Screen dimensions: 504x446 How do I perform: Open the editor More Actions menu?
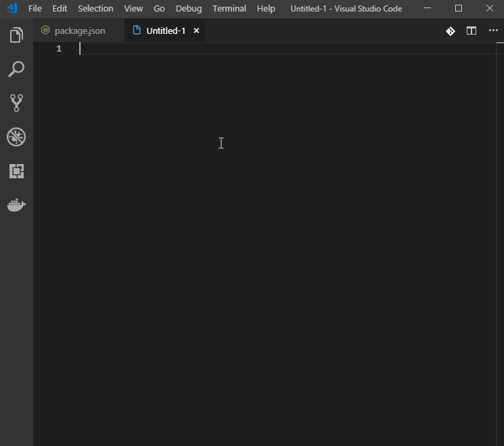tap(493, 31)
